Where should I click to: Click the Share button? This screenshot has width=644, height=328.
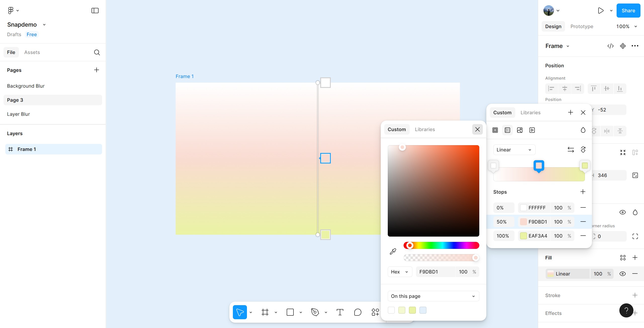[628, 11]
